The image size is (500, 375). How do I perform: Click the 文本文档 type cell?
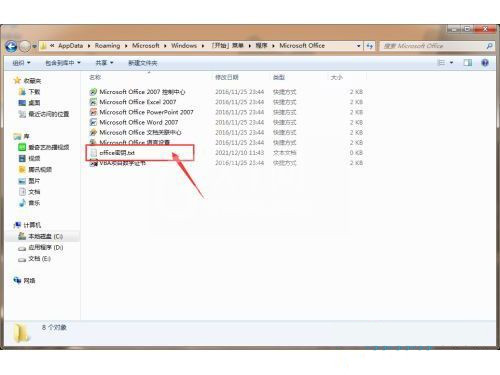[284, 153]
